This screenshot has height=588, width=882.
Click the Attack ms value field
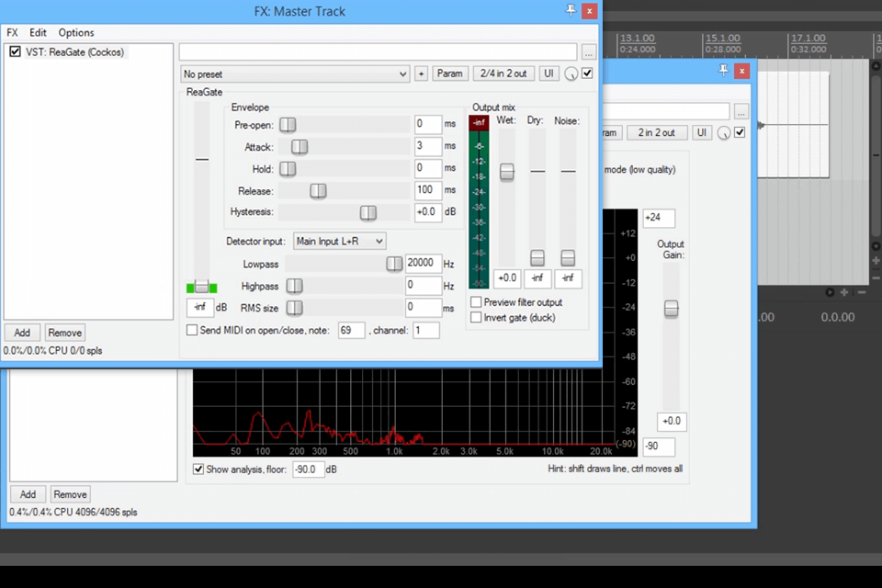[428, 146]
